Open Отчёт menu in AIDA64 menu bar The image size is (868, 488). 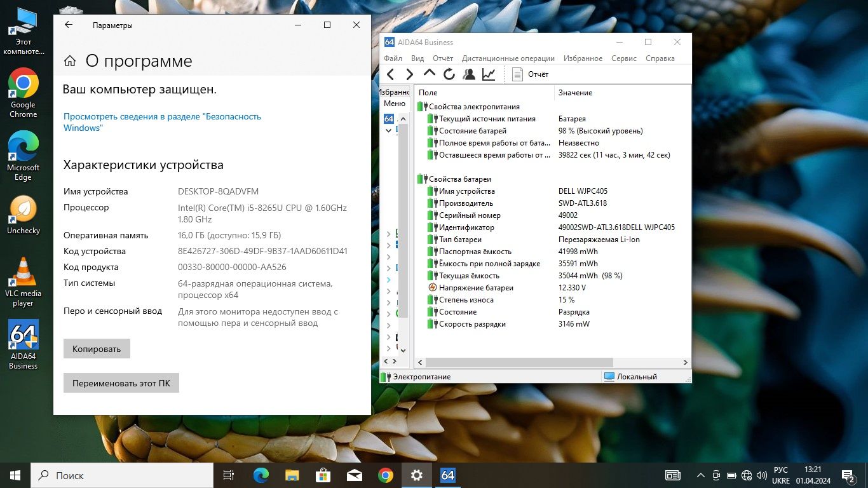[x=443, y=58]
